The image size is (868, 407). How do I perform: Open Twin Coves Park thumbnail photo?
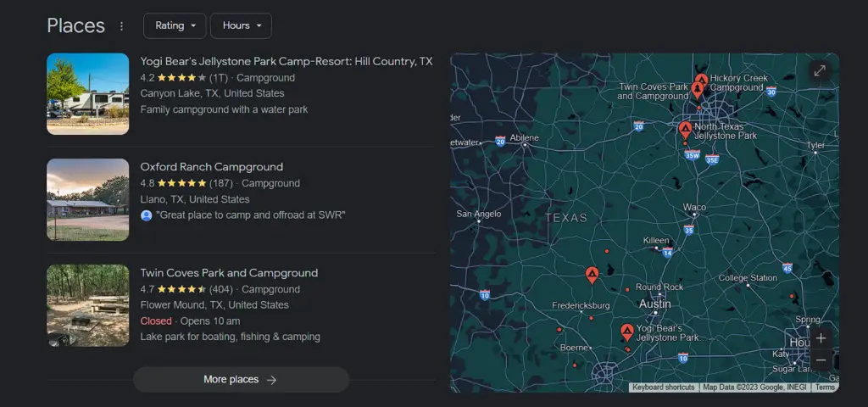coord(88,305)
